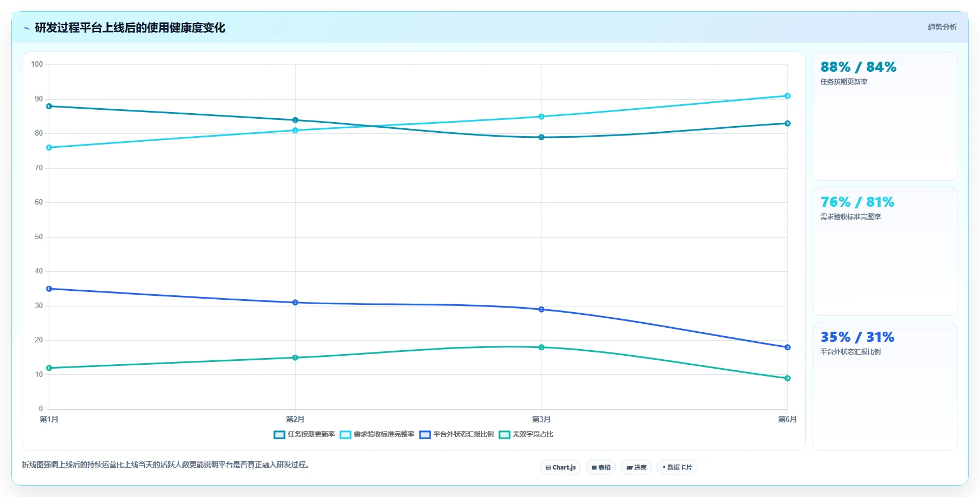The width and height of the screenshot is (980, 497).
Task: Click 无效字段占比 data point at 第3月
Action: pos(542,347)
